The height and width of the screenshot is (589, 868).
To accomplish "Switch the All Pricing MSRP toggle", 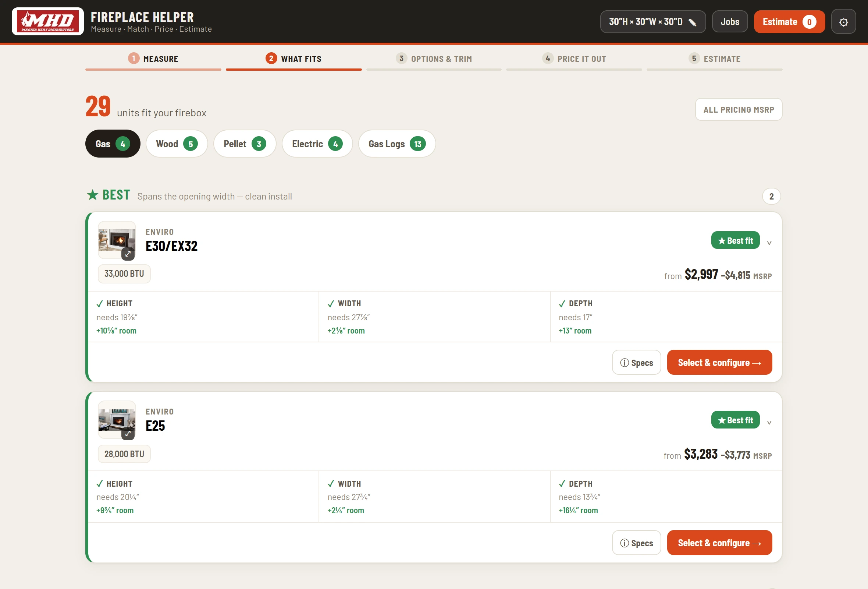I will pos(739,109).
